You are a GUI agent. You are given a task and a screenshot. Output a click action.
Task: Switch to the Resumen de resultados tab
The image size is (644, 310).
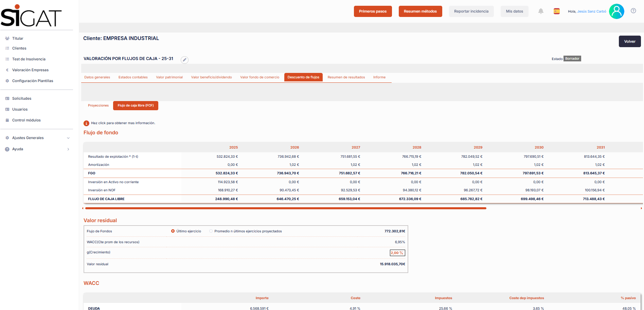(x=346, y=77)
